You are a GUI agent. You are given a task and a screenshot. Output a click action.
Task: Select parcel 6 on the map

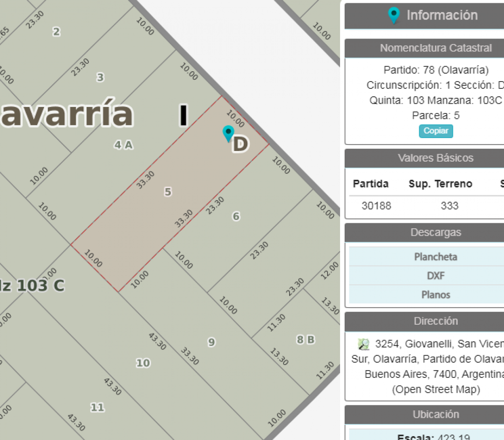236,216
